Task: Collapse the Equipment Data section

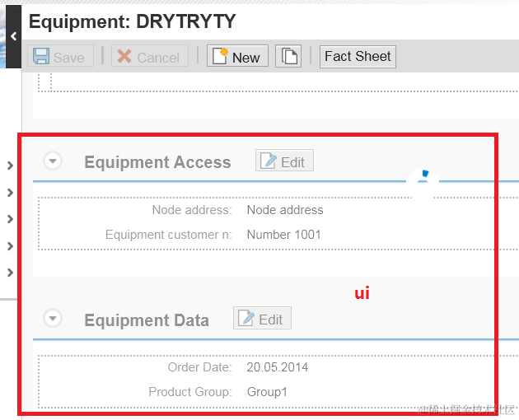Action: tap(53, 319)
